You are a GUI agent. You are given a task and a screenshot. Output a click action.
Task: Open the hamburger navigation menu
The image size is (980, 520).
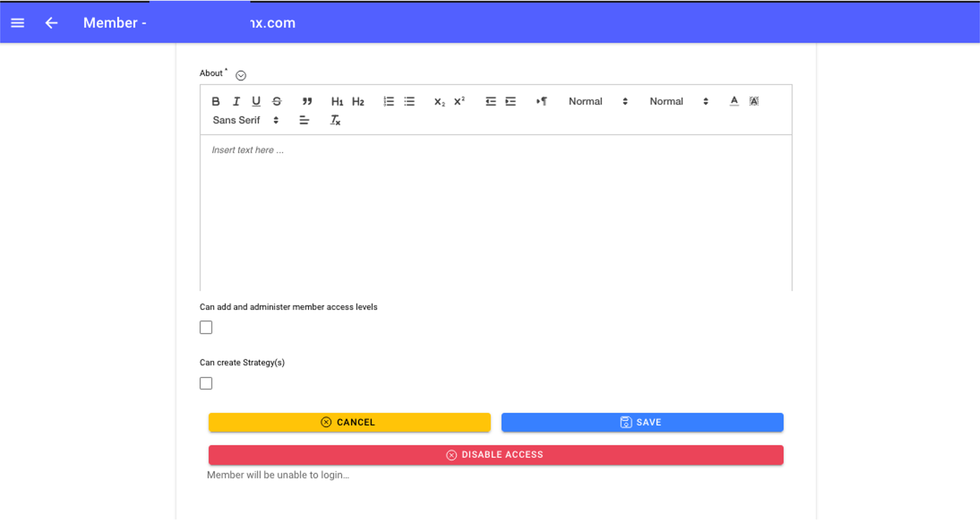(x=18, y=23)
